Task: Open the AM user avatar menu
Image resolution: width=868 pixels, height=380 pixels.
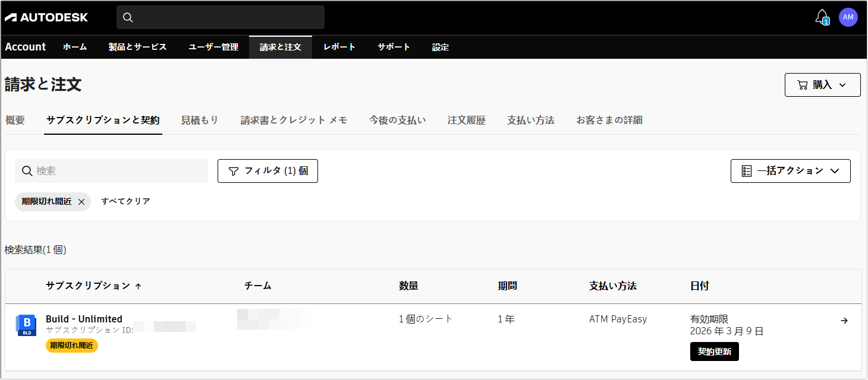Action: [x=848, y=17]
